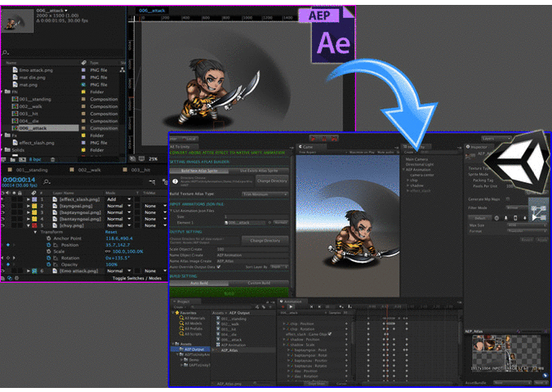Image resolution: width=552 pixels, height=392 pixels.
Task: Hide the tayngoai.png layer eye toggle
Action: tap(2, 206)
